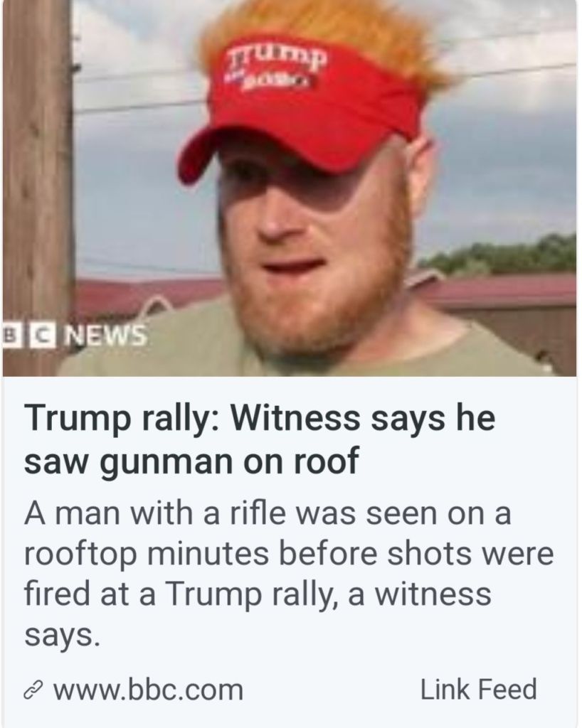Screen dimensions: 582x728
Task: Click 'rooftop minutes before shots were' description line
Action: 289,555
